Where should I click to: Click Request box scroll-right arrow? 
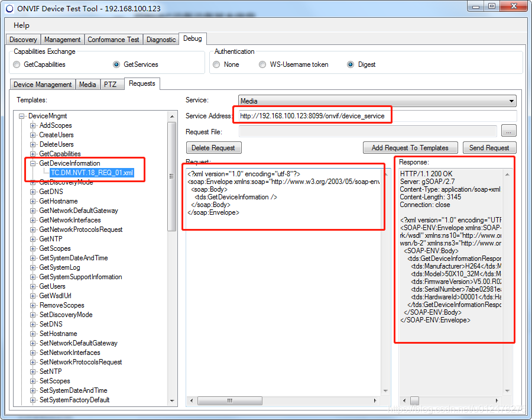(375, 400)
